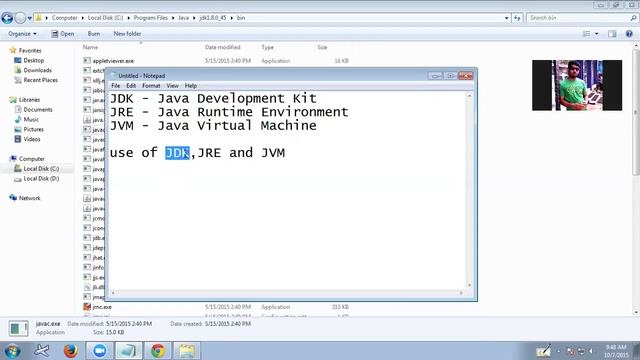Select appletviewer.exe file
The height and width of the screenshot is (360, 640).
(113, 61)
